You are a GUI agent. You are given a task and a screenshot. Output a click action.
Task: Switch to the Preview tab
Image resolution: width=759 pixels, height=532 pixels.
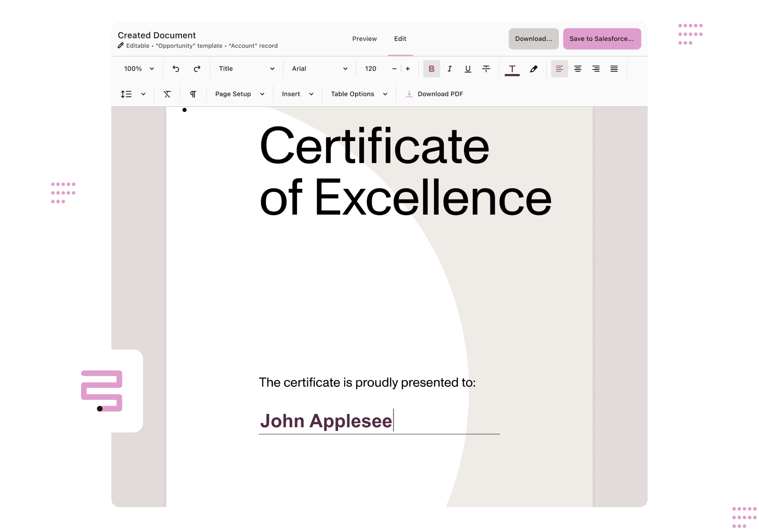(364, 39)
